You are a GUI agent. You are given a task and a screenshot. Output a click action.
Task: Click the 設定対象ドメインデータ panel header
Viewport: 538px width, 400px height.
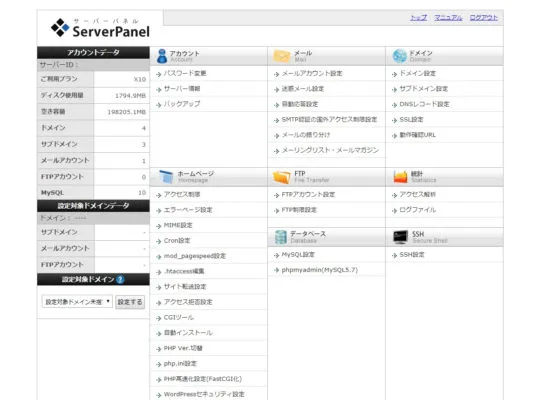click(x=93, y=205)
